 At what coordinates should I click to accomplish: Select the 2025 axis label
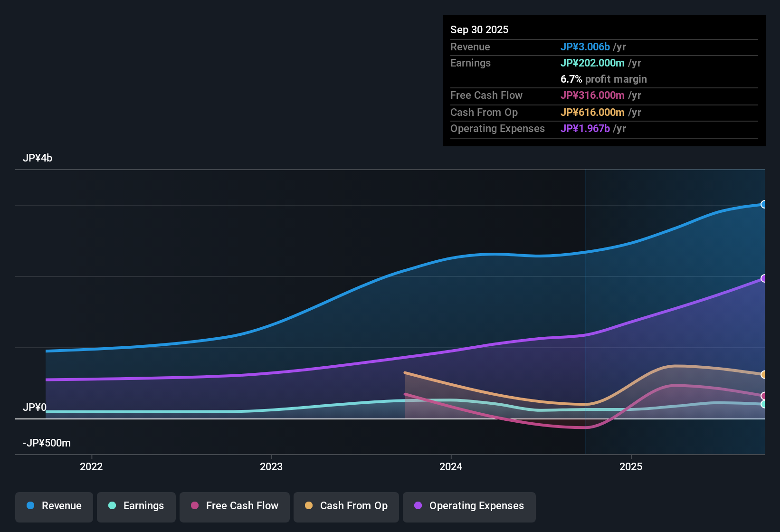pos(631,466)
